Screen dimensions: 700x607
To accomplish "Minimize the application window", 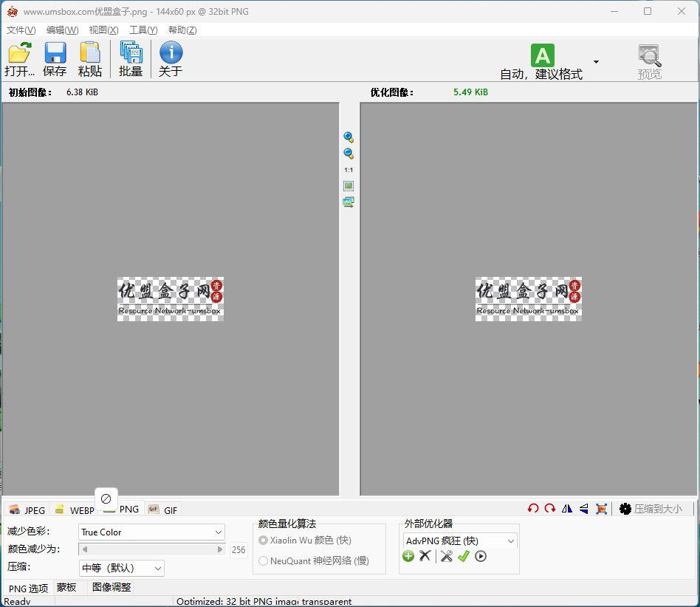I will pyautogui.click(x=614, y=11).
